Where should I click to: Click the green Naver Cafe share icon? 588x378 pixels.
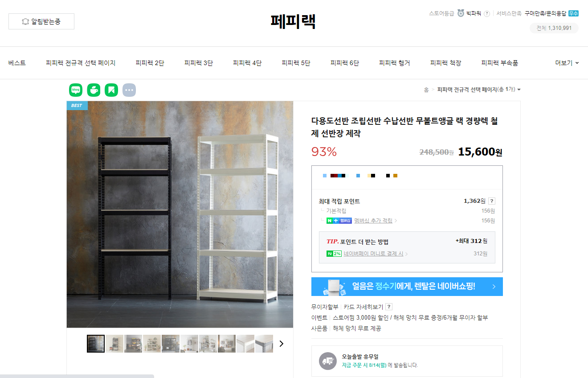94,90
